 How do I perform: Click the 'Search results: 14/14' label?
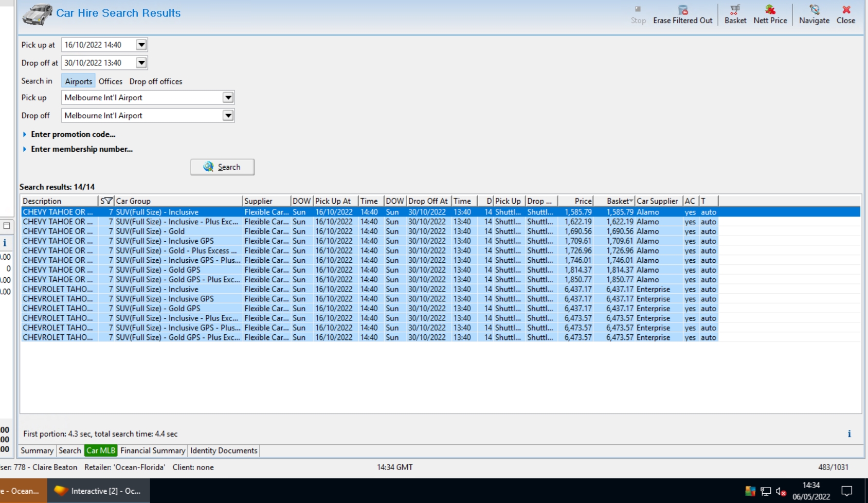tap(57, 187)
